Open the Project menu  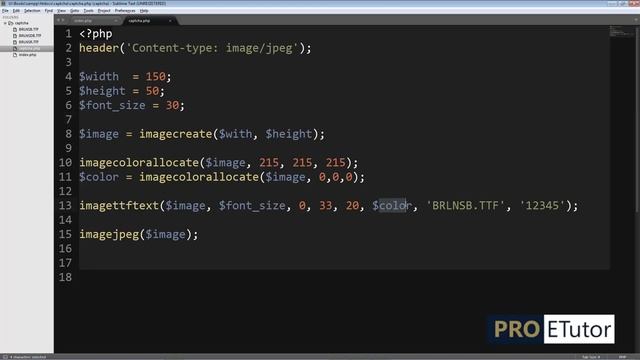point(104,11)
